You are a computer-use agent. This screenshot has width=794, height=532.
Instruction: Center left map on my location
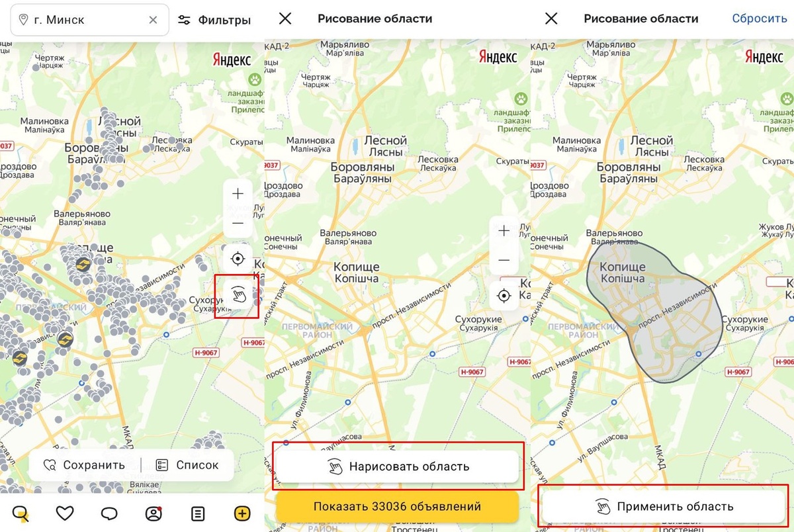point(238,259)
